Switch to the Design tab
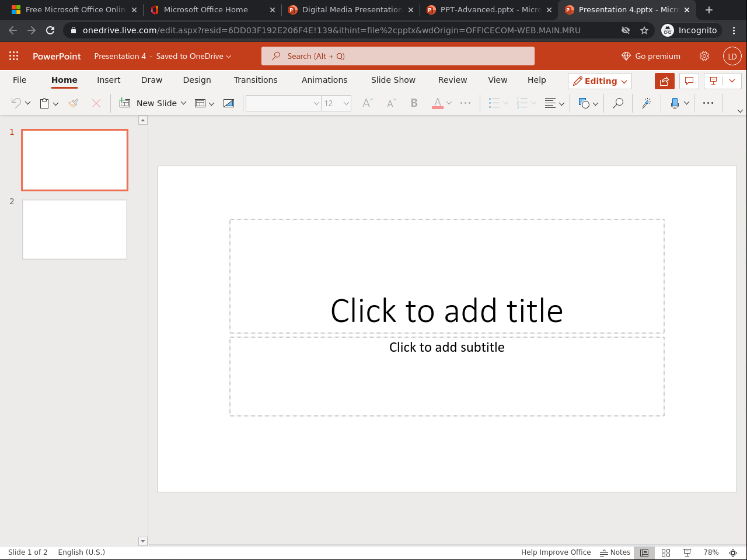747x560 pixels. click(197, 80)
